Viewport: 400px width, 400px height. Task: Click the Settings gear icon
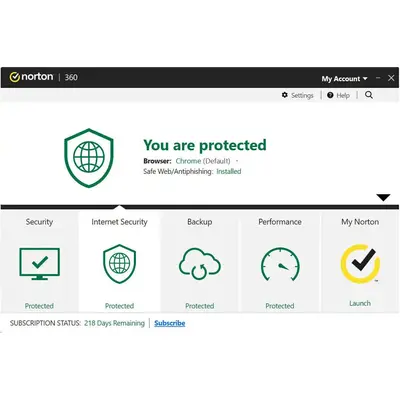tap(284, 95)
